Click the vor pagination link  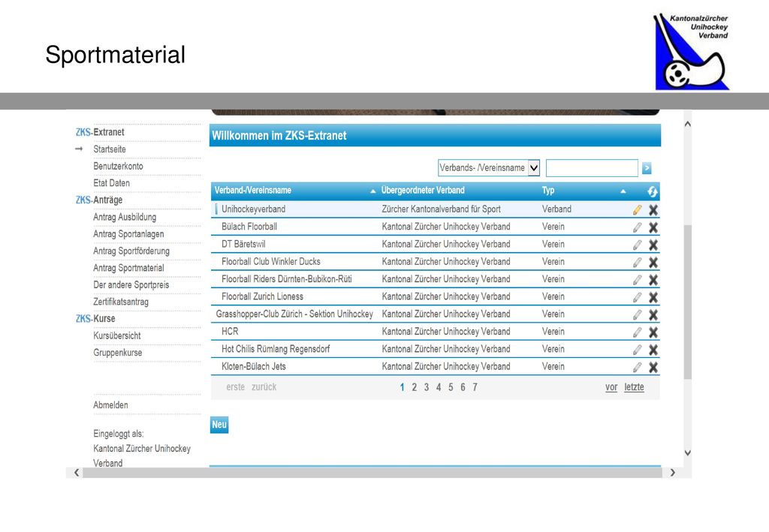pos(611,387)
